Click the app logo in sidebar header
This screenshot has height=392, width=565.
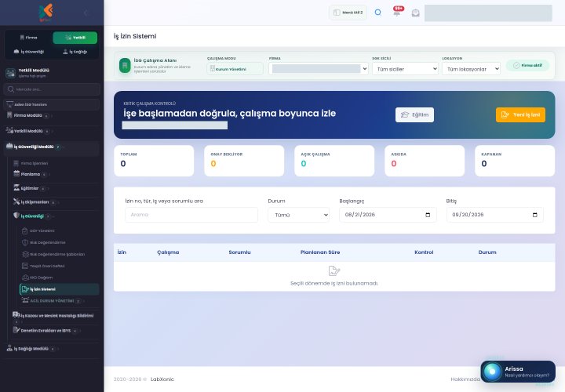(x=46, y=13)
